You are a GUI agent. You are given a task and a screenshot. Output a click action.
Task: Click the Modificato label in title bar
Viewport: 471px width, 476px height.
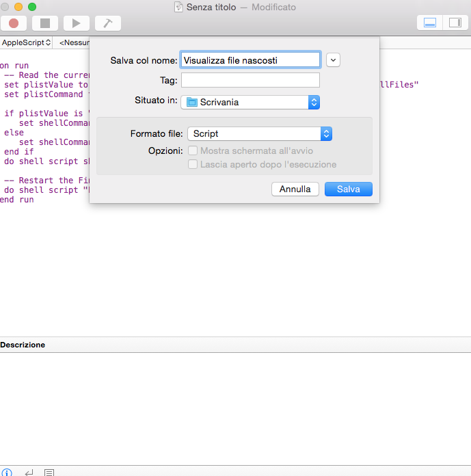point(273,7)
